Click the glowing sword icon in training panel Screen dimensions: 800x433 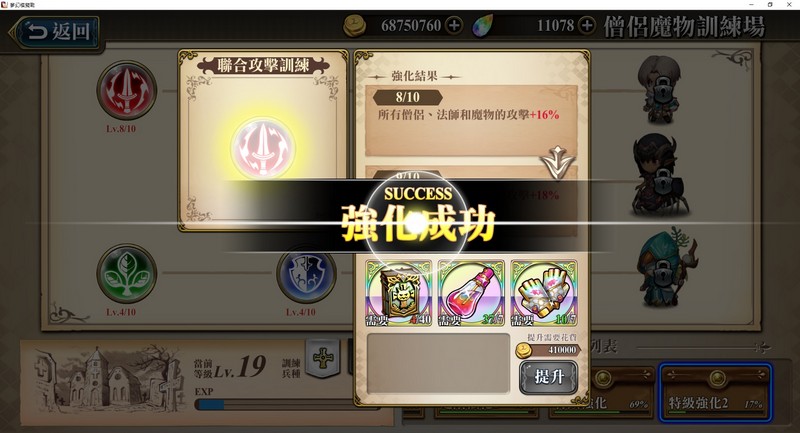coord(263,147)
